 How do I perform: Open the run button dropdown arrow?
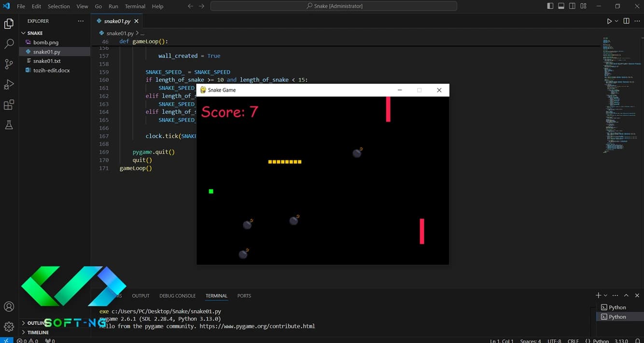click(616, 21)
